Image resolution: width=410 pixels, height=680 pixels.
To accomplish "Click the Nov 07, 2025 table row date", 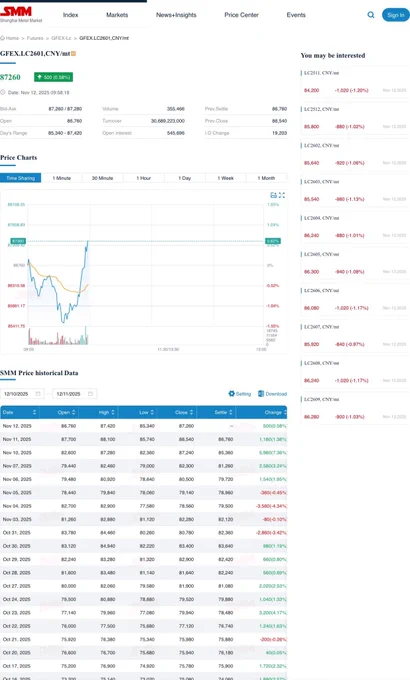I will pyautogui.click(x=17, y=466).
